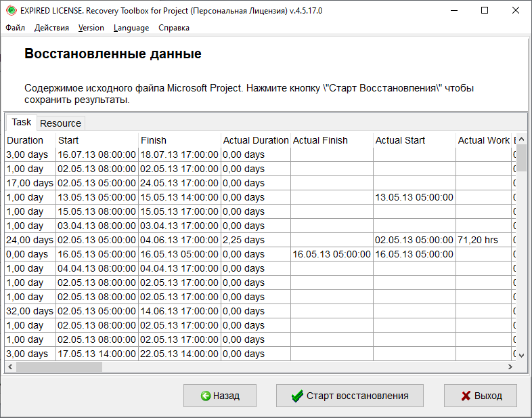Click the horizontal scrollbar left arrow
The width and height of the screenshot is (532, 418).
pos(10,367)
